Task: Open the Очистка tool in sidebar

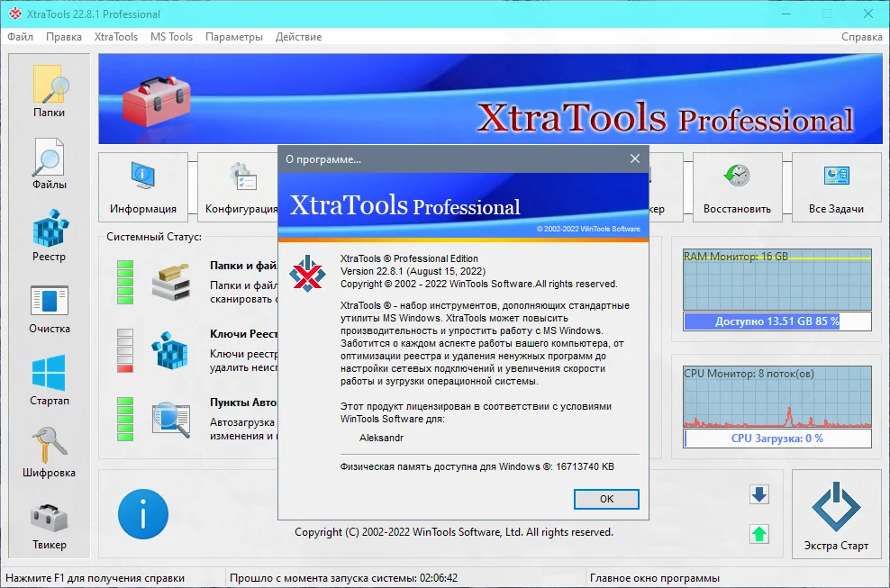Action: coord(50,307)
